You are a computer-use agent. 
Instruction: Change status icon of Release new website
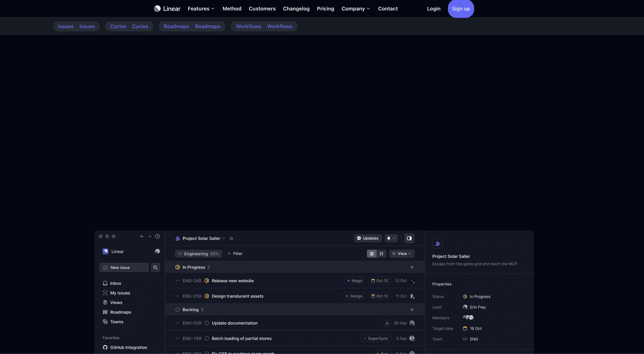click(207, 281)
